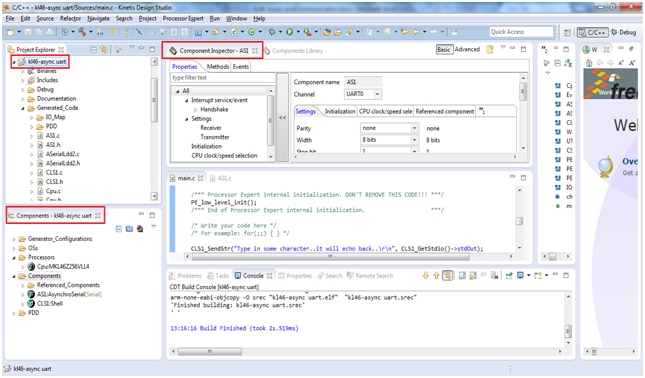The width and height of the screenshot is (645, 378).
Task: Open the Window menu
Action: [237, 19]
